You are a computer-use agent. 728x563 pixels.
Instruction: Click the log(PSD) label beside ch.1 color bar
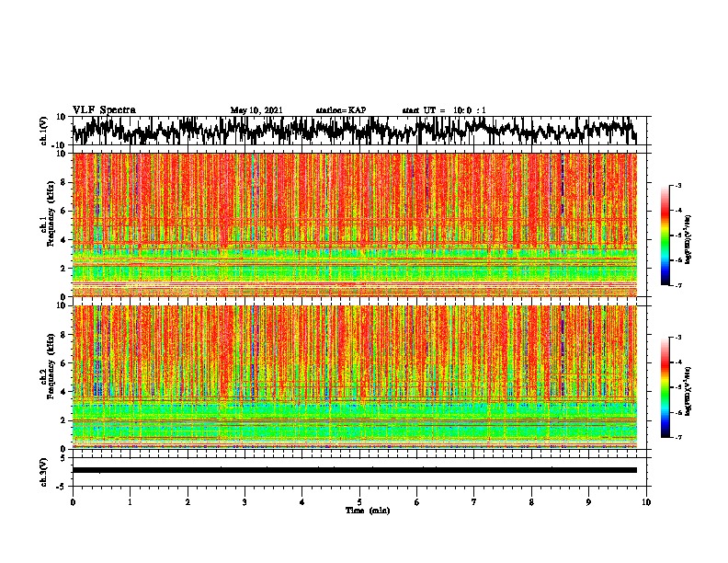click(x=688, y=240)
